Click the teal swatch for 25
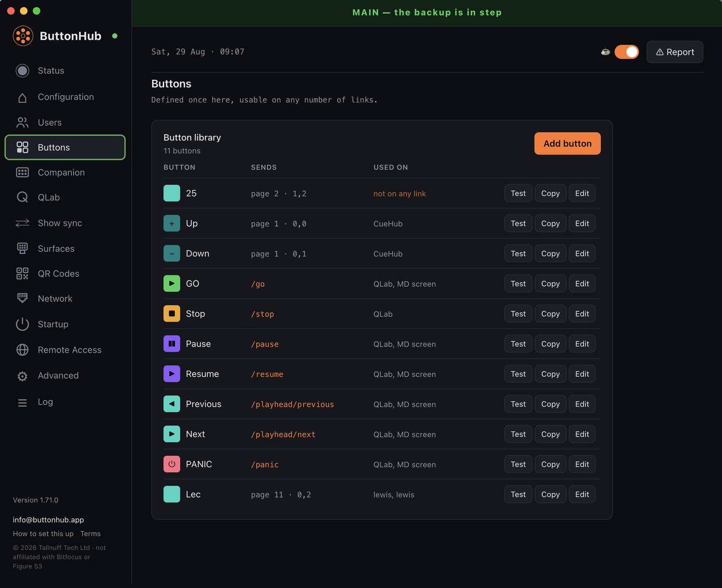Viewport: 722px width, 588px height. tap(172, 193)
